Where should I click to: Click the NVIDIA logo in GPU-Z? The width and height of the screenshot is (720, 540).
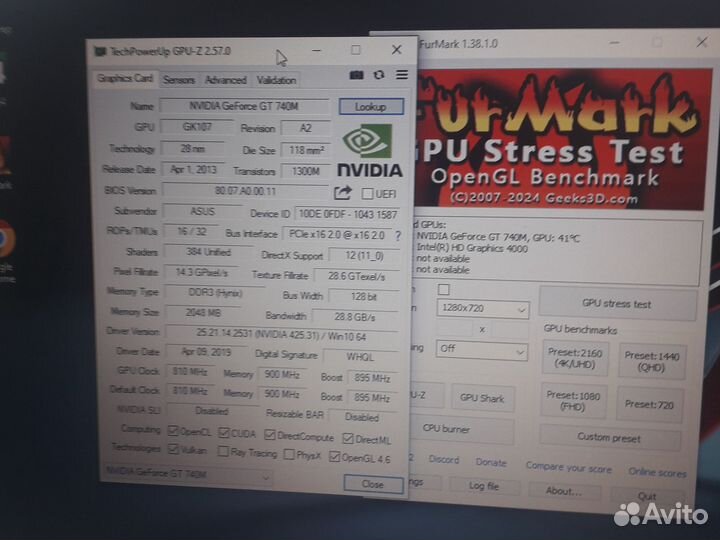370,151
